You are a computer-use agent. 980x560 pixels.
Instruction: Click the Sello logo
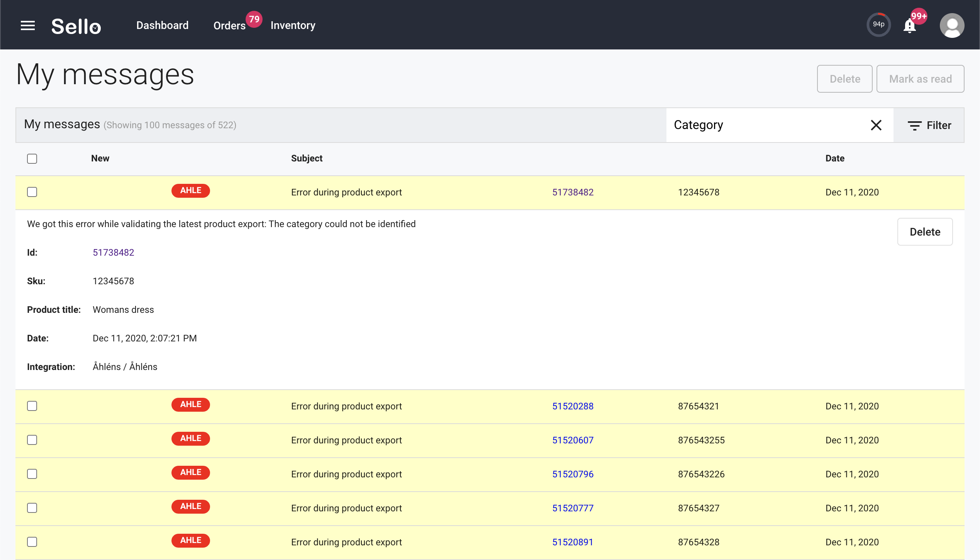[x=76, y=26]
